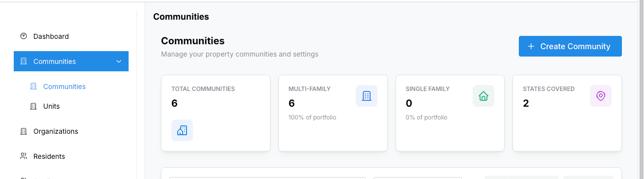Open the Communities sub-item in sidebar
Viewport: 644px width, 179px height.
click(x=64, y=87)
